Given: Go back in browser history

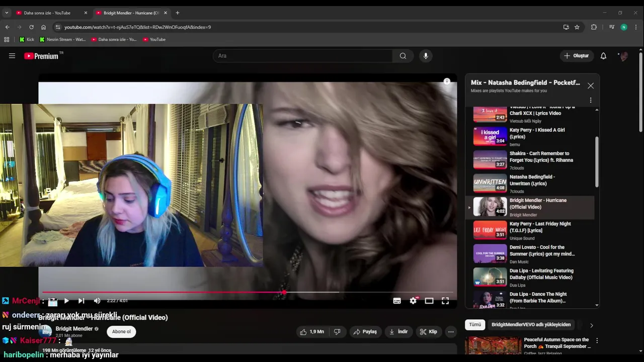Looking at the screenshot, I should pos(7,27).
